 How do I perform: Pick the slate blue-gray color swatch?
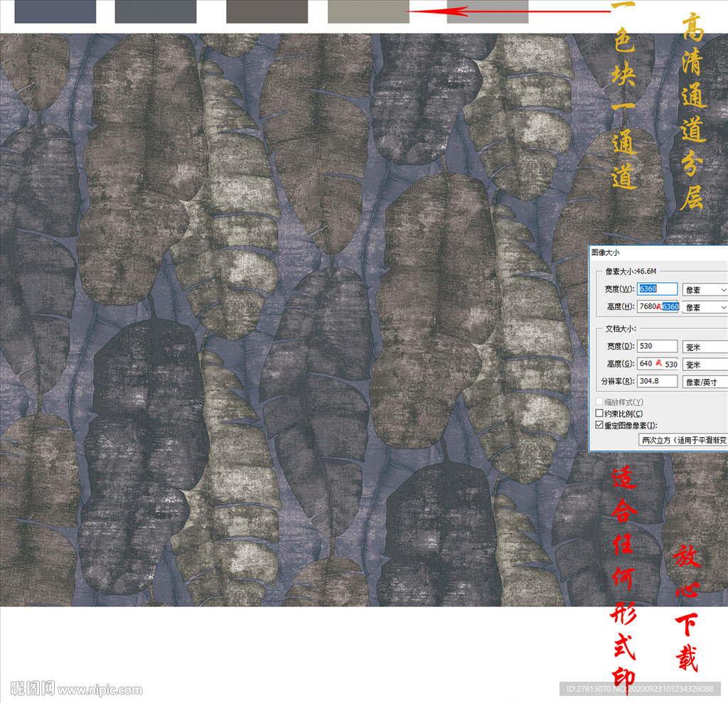[156, 11]
